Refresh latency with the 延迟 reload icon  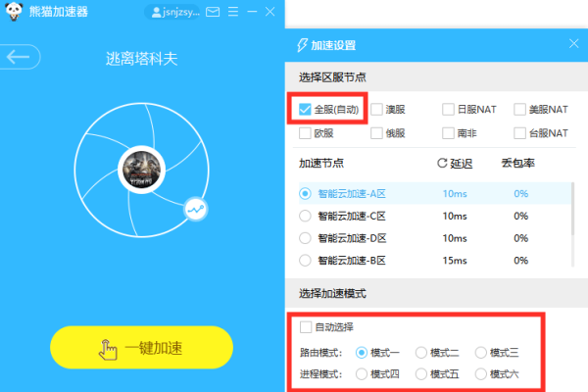[x=442, y=164]
